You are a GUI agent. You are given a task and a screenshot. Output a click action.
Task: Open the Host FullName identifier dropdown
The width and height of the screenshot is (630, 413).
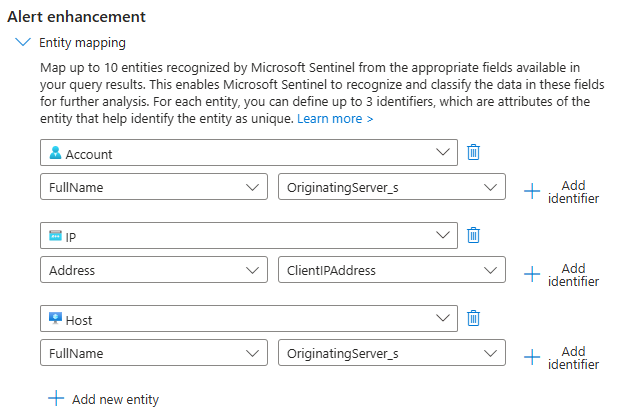pos(154,353)
